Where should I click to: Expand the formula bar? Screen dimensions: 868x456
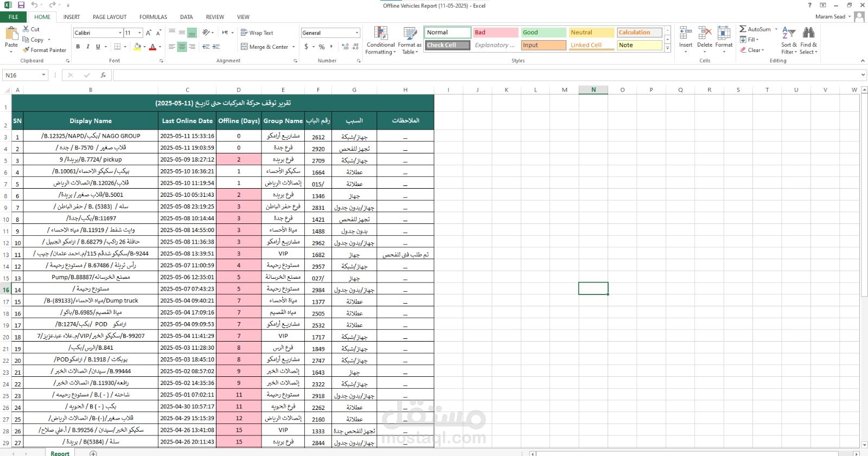pos(863,75)
